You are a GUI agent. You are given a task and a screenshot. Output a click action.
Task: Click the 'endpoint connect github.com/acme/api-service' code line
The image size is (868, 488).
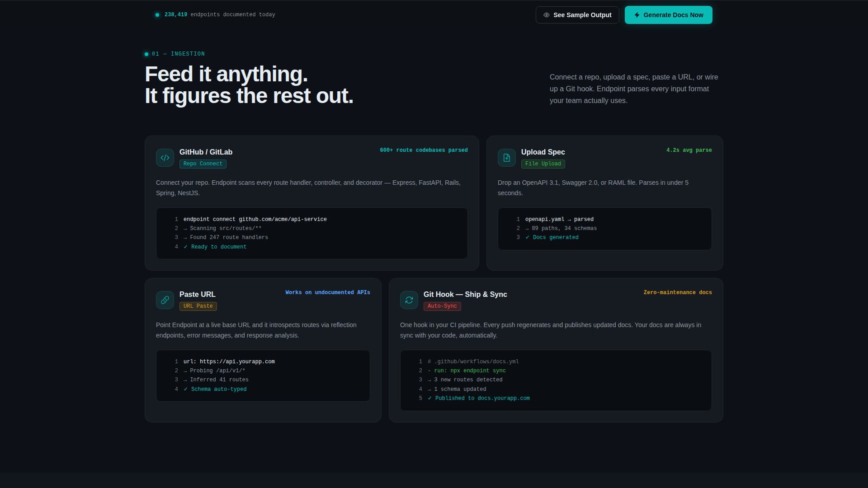(x=255, y=219)
